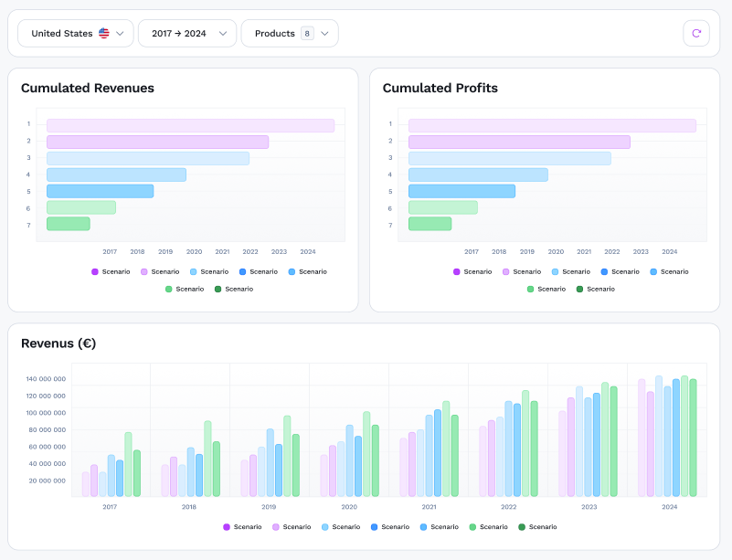732x560 pixels.
Task: Click 2019 axis label in Cumulated Revenues
Action: pos(165,251)
